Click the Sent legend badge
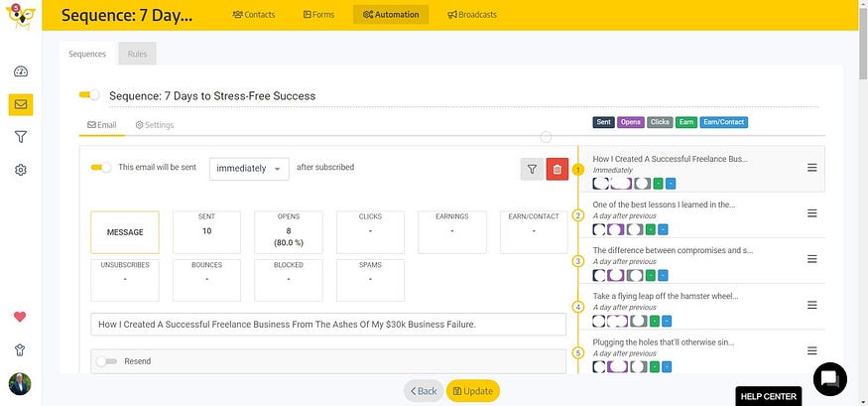The width and height of the screenshot is (868, 406). [x=603, y=122]
